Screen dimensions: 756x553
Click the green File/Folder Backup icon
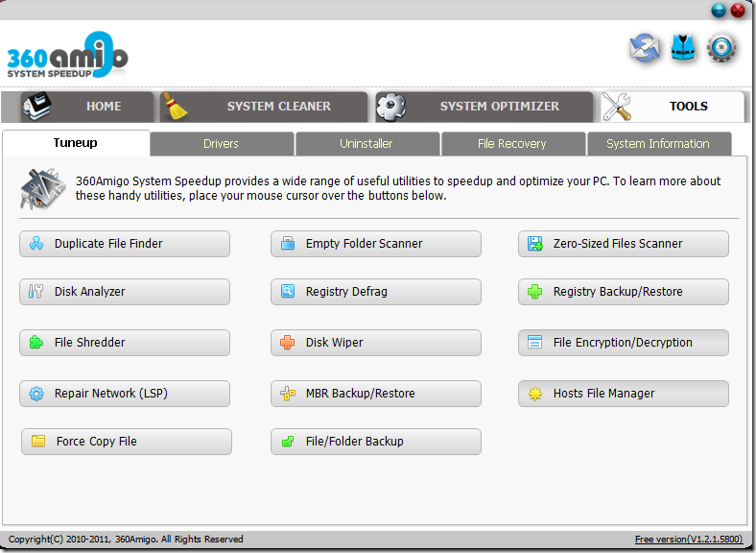[288, 441]
